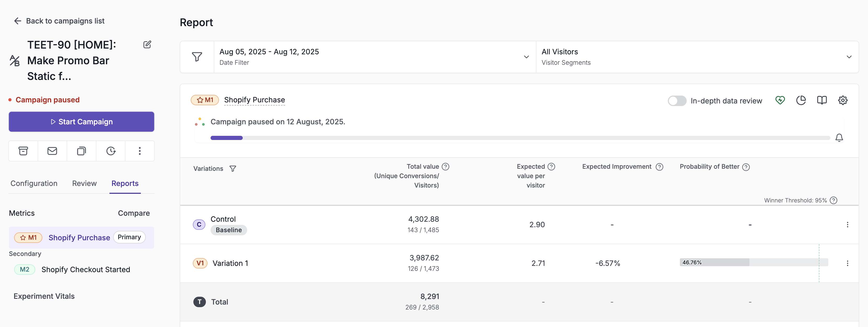Click the Start Campaign button
Screen dimensions: 868x327
pos(82,121)
